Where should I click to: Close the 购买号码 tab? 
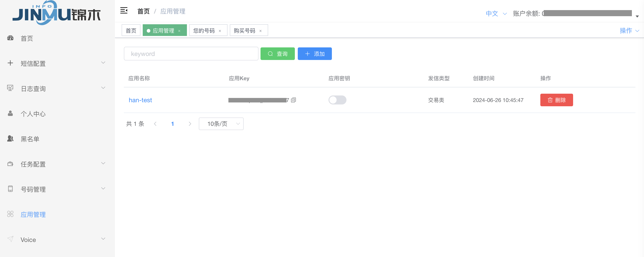pyautogui.click(x=261, y=31)
